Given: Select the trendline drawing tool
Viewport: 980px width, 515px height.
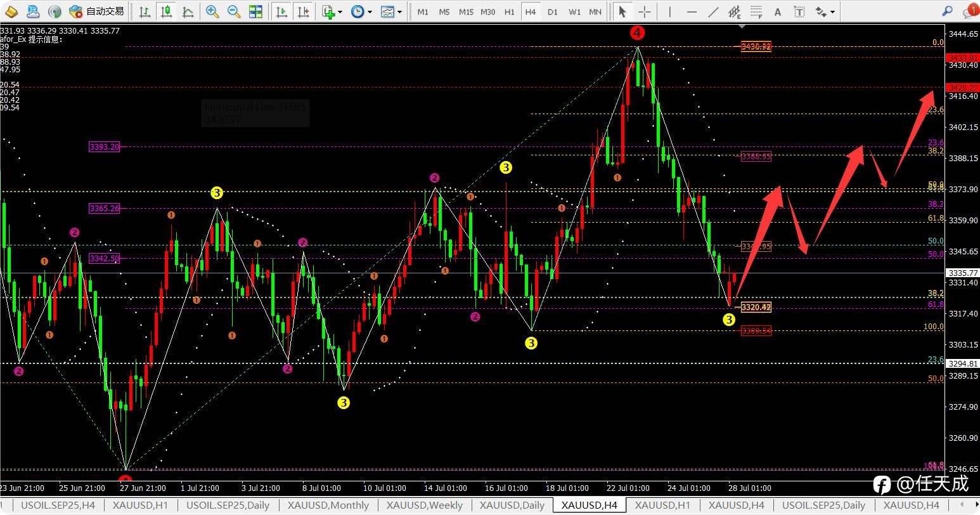Looking at the screenshot, I should pyautogui.click(x=713, y=11).
